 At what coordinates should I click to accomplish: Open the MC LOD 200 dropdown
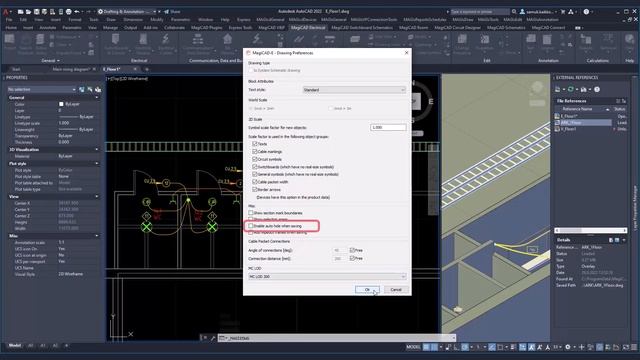(327, 276)
